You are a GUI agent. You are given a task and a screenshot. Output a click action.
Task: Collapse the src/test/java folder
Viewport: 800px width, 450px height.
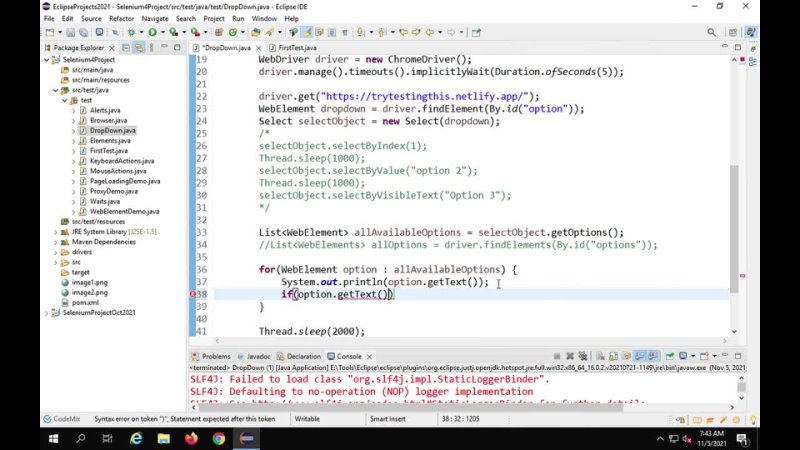(56, 90)
